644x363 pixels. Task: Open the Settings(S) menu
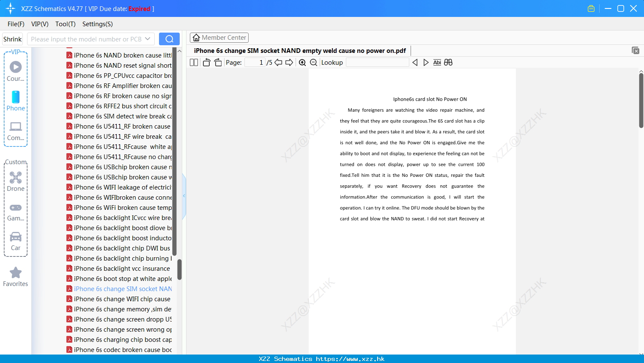pyautogui.click(x=98, y=24)
